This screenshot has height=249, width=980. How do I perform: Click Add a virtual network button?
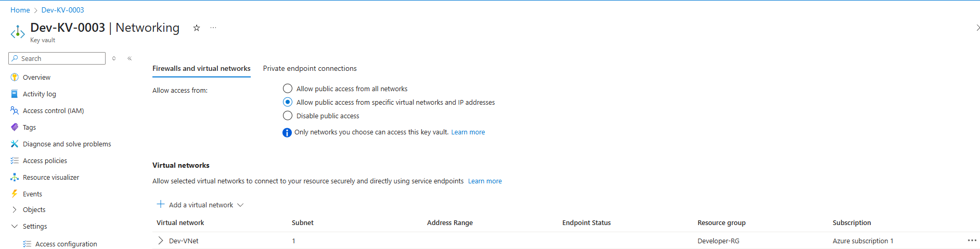201,205
